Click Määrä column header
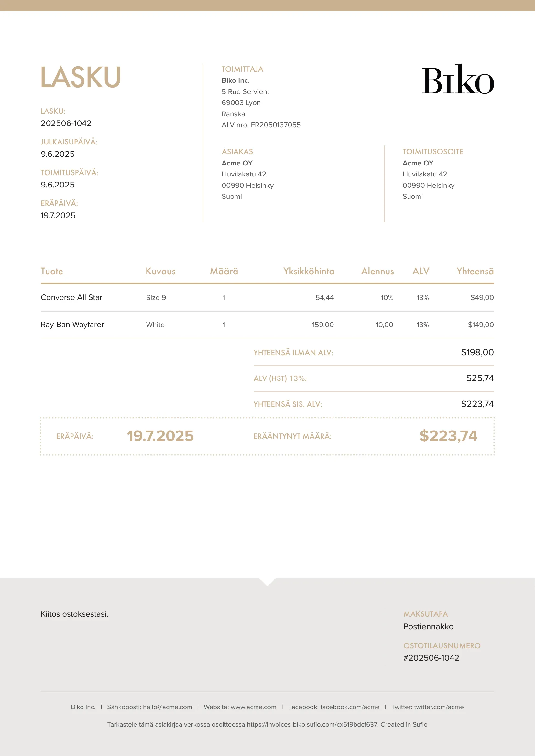Screen dimensions: 535x756 [224, 271]
